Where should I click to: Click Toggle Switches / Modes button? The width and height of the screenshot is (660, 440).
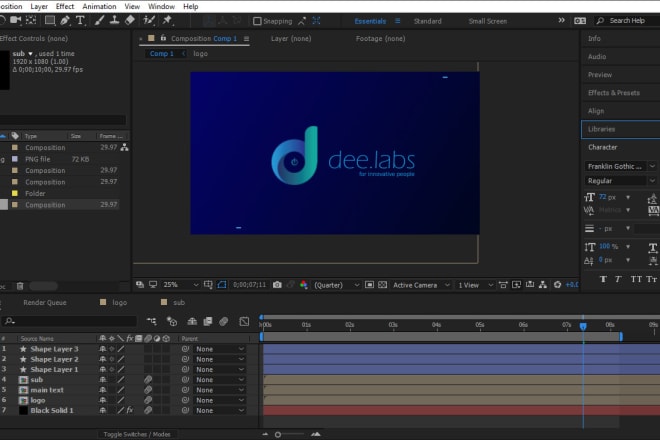[x=137, y=434]
